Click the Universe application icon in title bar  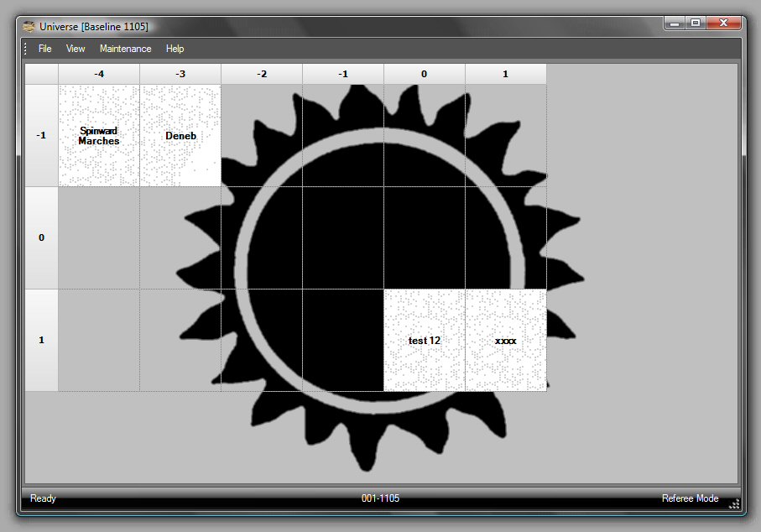(29, 26)
